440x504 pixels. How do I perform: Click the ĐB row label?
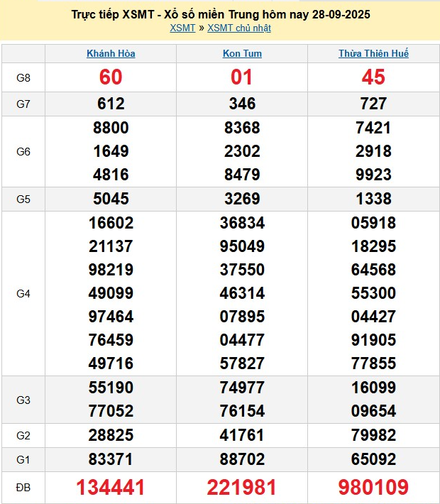(23, 488)
